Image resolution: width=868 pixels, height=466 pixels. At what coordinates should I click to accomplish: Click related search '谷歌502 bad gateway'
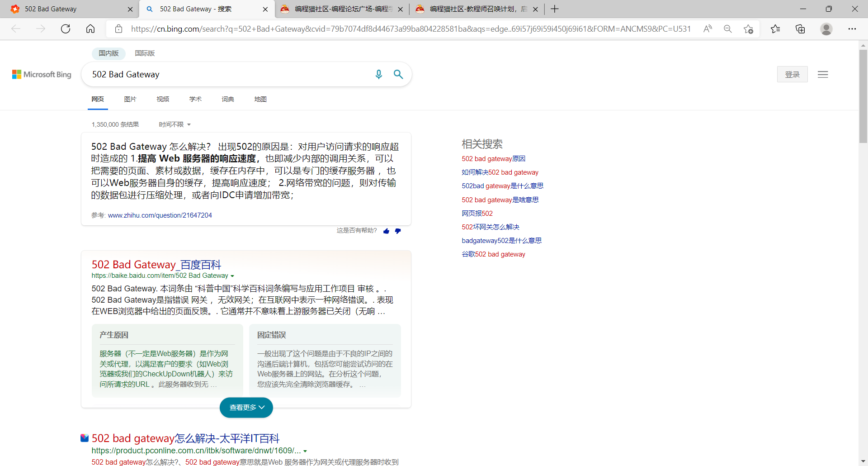(494, 254)
